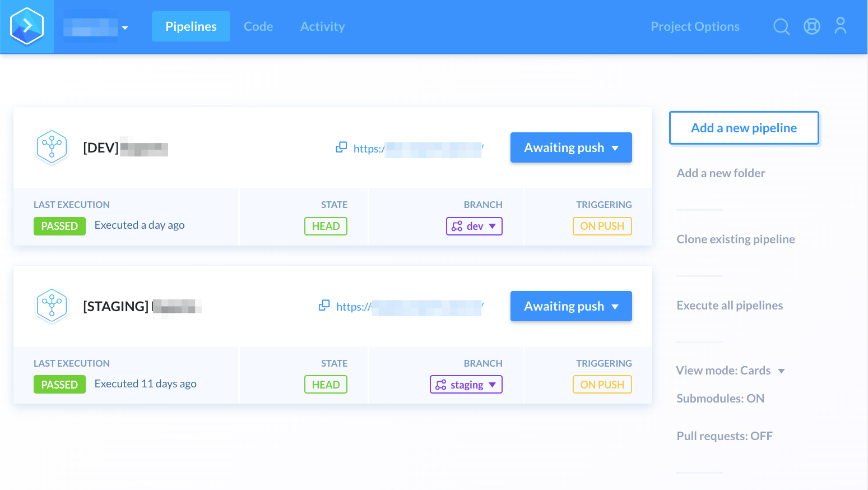Expand the project switcher dropdown arrow

pos(125,27)
